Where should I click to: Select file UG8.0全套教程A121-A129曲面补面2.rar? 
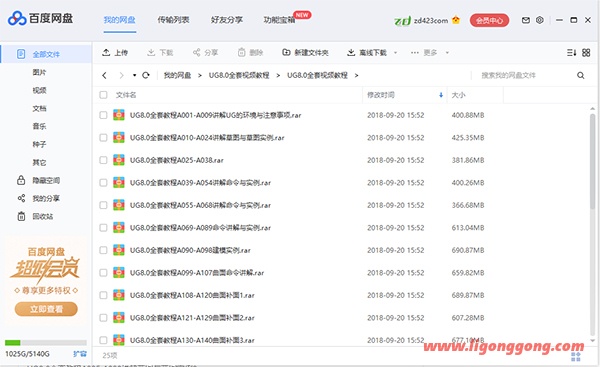tap(192, 318)
